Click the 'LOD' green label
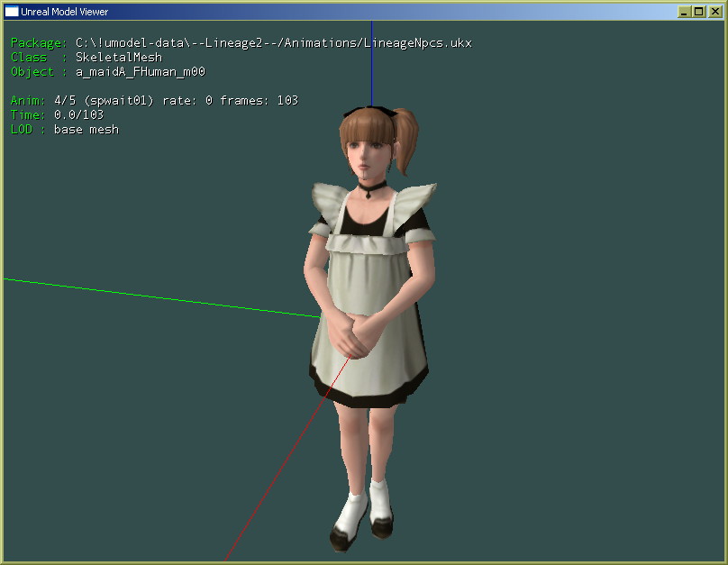Viewport: 728px width, 565px height. click(x=22, y=129)
